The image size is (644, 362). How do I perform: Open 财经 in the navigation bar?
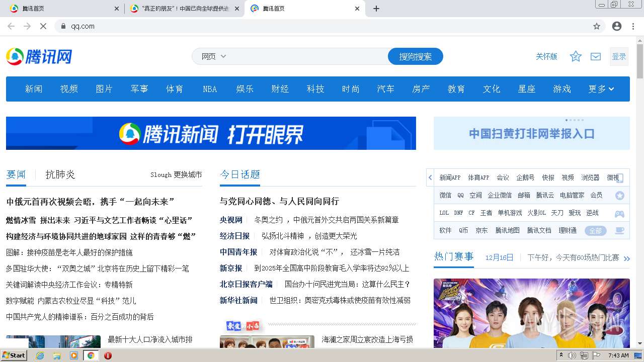tap(280, 89)
